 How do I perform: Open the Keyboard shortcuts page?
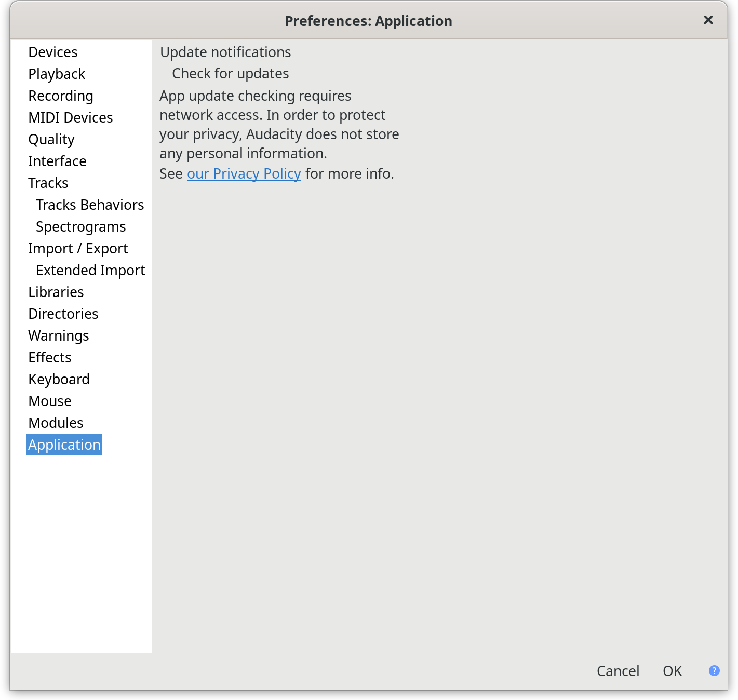click(x=59, y=379)
